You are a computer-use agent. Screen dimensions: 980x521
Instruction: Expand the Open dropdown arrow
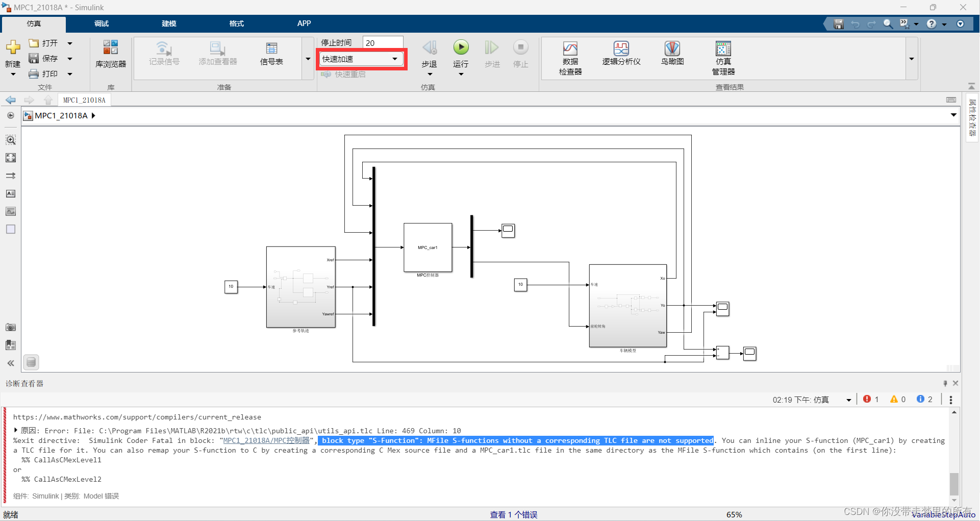[x=70, y=43]
